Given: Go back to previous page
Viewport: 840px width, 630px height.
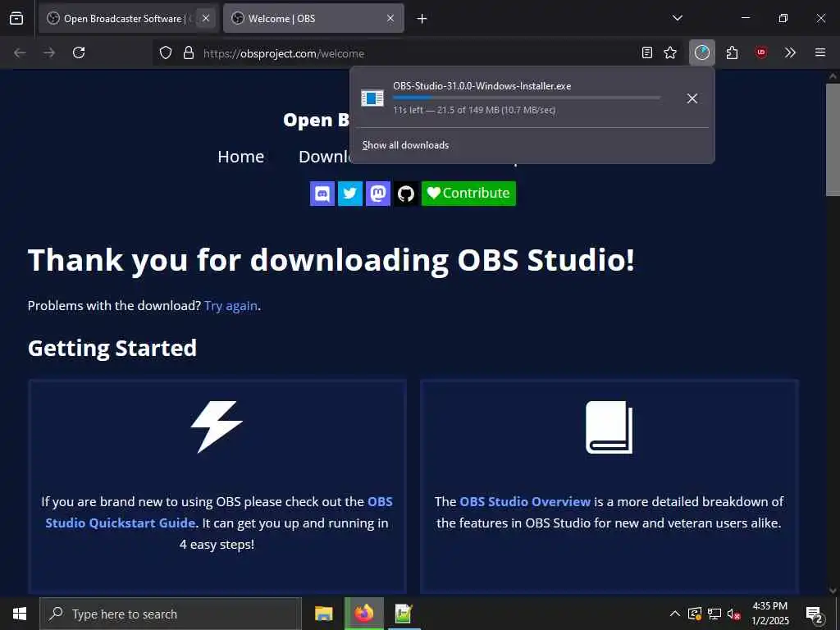Looking at the screenshot, I should point(20,52).
